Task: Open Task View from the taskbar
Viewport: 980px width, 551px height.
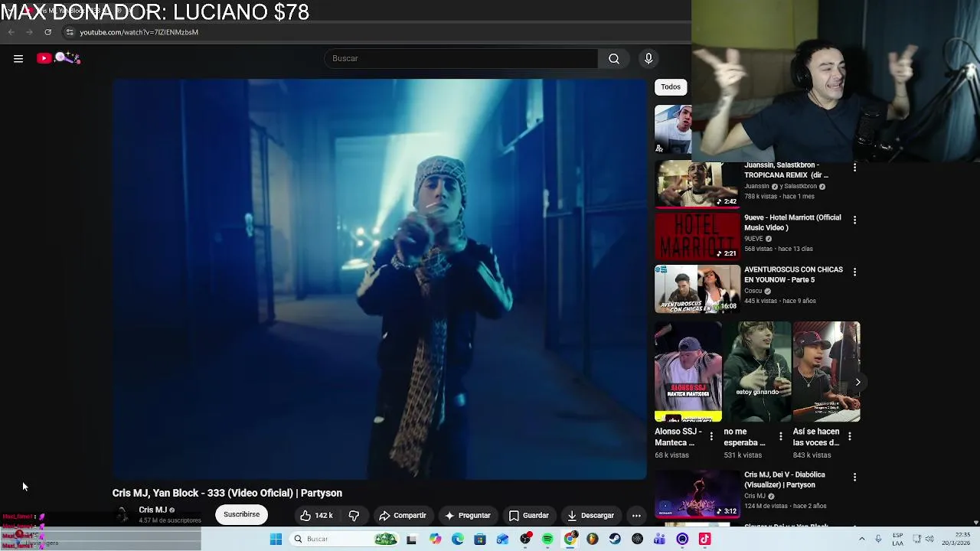Action: 411,540
